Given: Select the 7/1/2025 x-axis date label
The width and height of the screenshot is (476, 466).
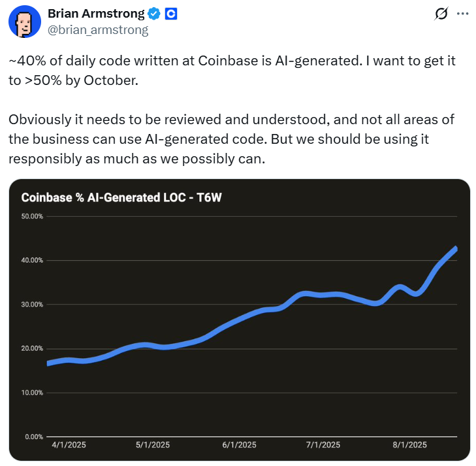Looking at the screenshot, I should (x=323, y=445).
